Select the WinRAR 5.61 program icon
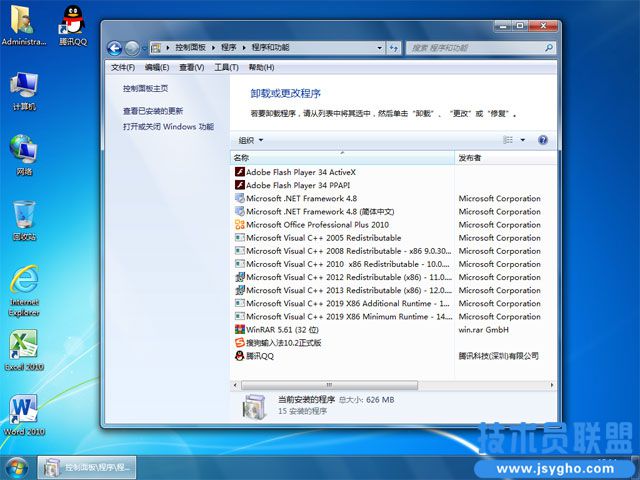This screenshot has width=640, height=480. pos(240,329)
